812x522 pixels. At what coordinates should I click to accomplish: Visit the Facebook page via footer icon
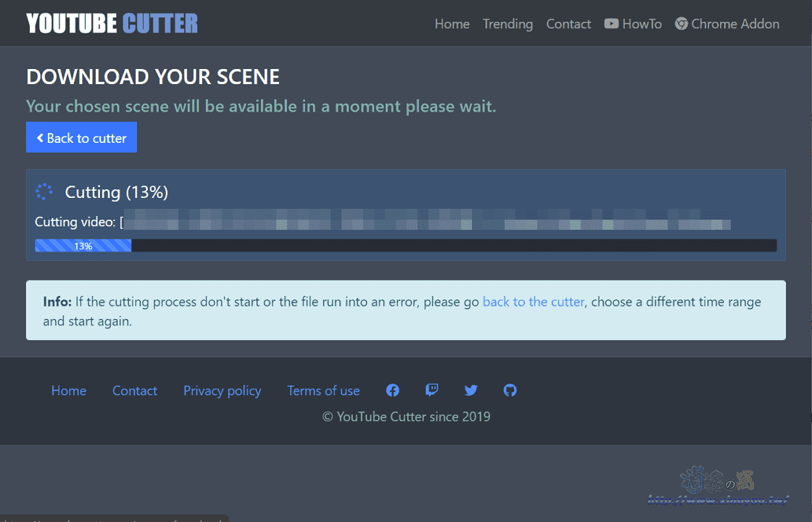(392, 391)
